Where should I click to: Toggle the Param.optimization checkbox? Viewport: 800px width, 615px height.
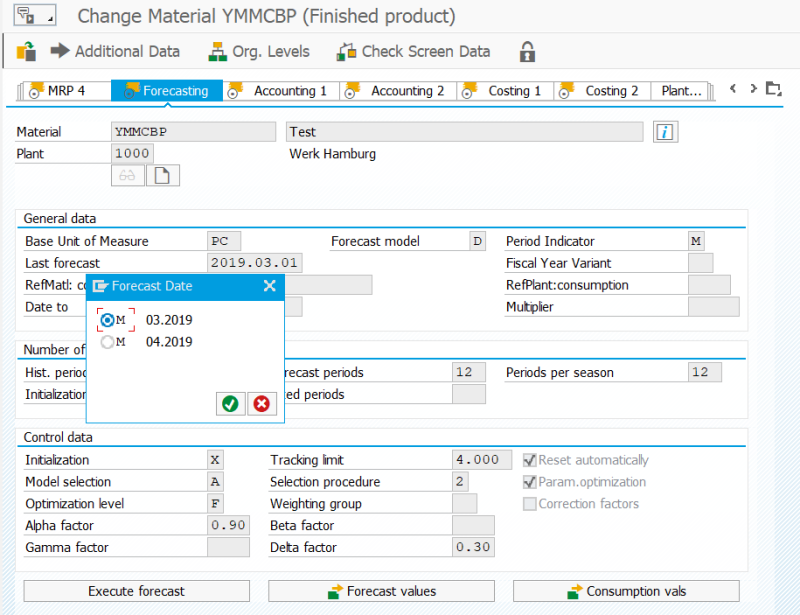click(x=530, y=482)
